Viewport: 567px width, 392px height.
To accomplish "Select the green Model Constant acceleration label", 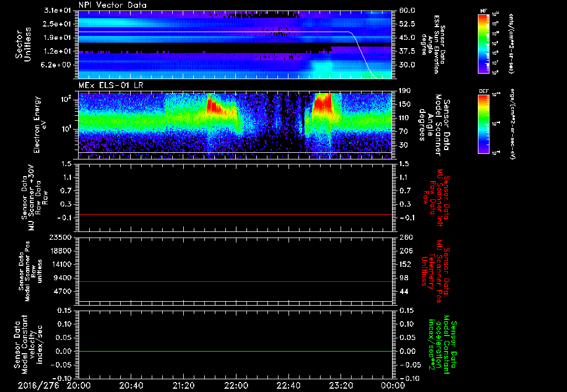I will (440, 345).
